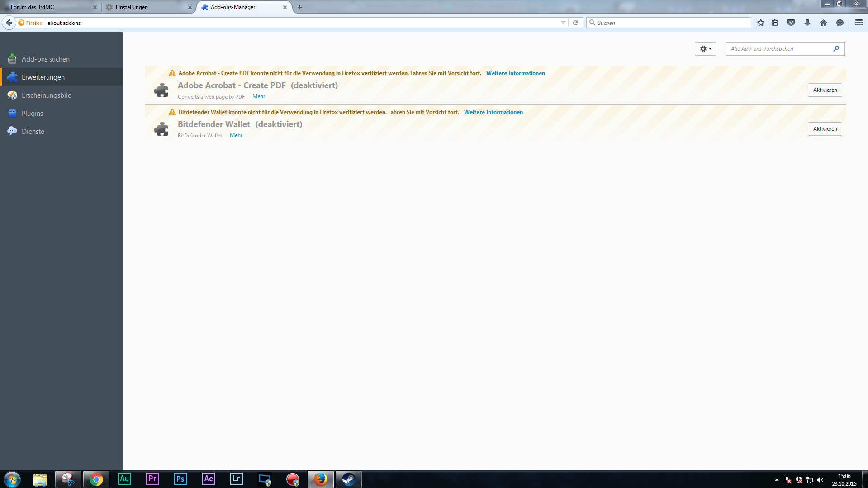
Task: Launch Google Chrome from taskbar
Action: [x=96, y=479]
